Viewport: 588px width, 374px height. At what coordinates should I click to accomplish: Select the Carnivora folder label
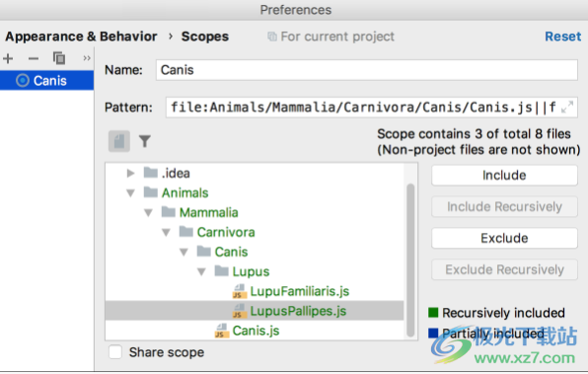(x=226, y=232)
